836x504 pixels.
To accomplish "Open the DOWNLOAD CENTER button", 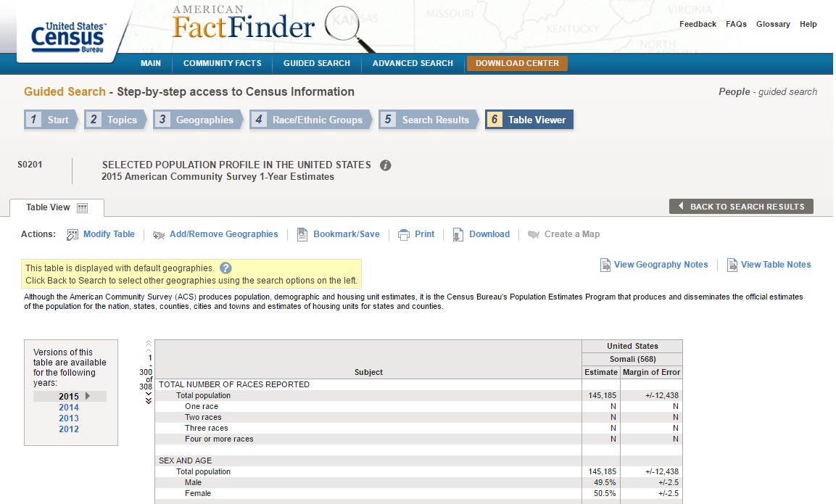I will pyautogui.click(x=517, y=63).
